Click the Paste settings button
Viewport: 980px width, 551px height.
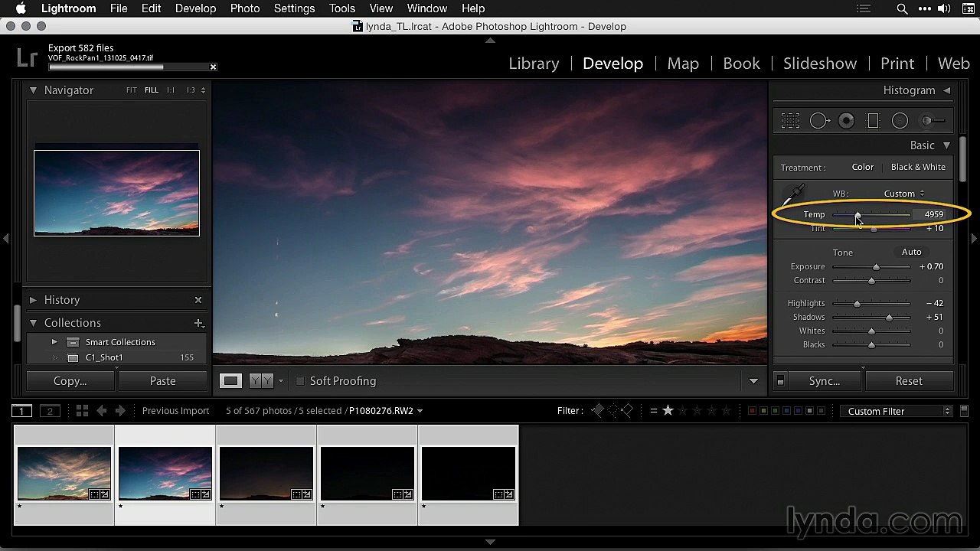[x=163, y=381]
